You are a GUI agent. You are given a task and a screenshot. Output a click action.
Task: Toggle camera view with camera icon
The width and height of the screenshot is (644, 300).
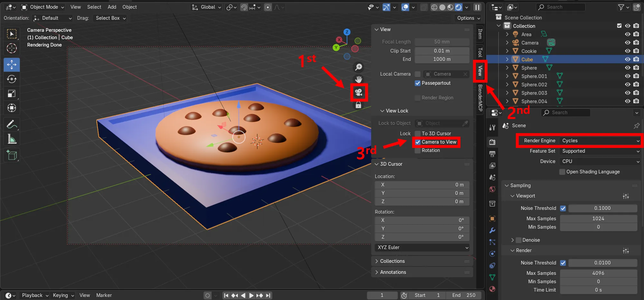point(358,93)
